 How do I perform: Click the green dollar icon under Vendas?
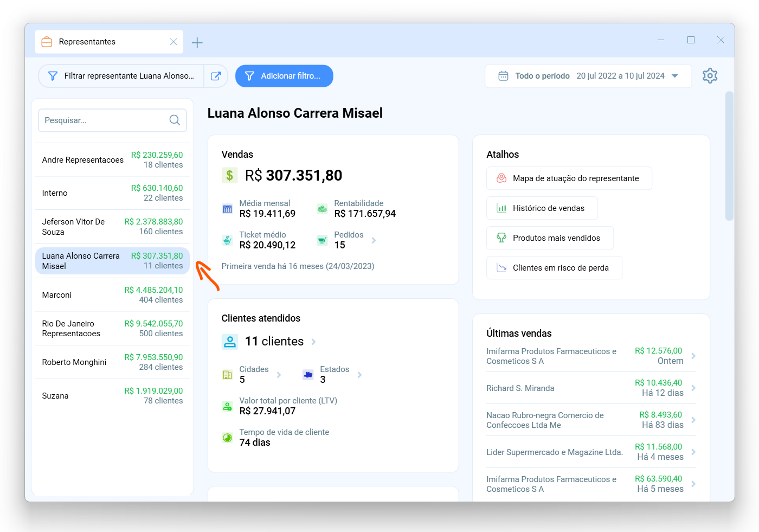tap(230, 175)
